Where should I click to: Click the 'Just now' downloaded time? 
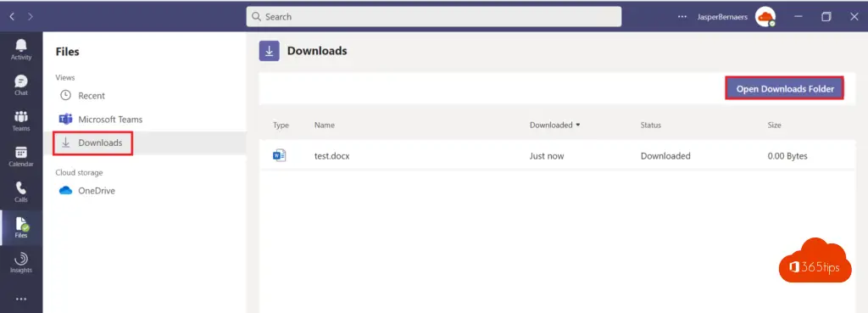(x=547, y=156)
